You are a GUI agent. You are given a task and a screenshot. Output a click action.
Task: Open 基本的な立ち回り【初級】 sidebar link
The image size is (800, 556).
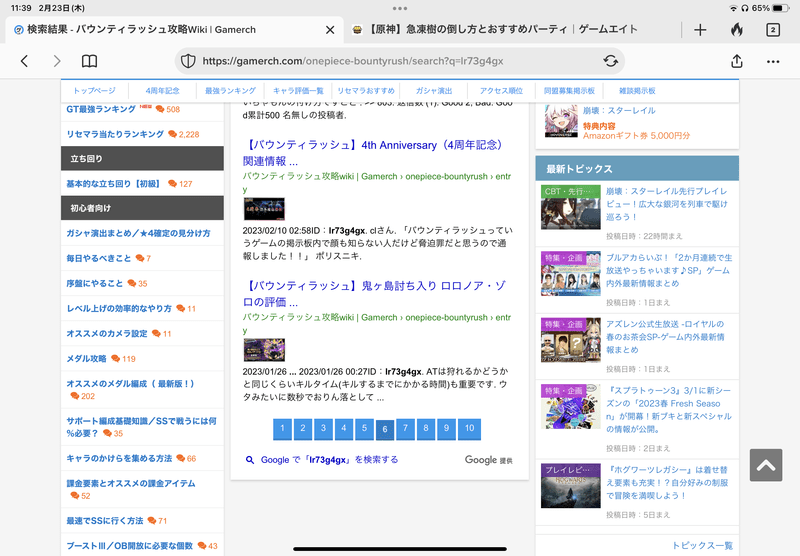coord(113,184)
